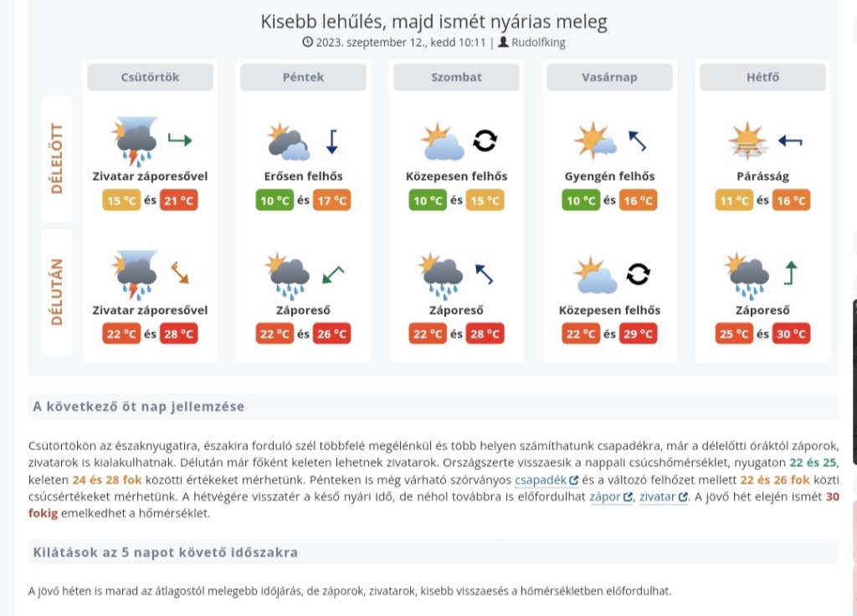Click the red 30 °C temperature badge
This screenshot has height=616, width=857.
(791, 333)
